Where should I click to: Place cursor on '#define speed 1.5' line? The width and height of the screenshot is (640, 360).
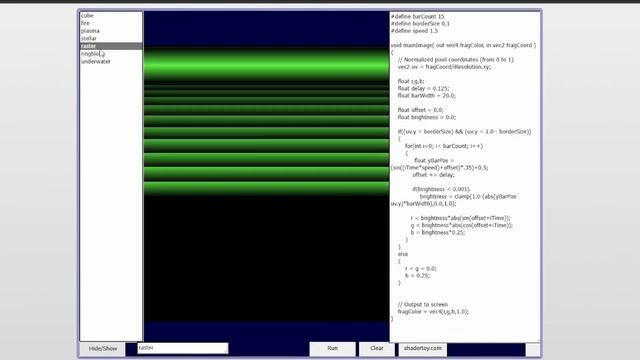click(x=414, y=31)
